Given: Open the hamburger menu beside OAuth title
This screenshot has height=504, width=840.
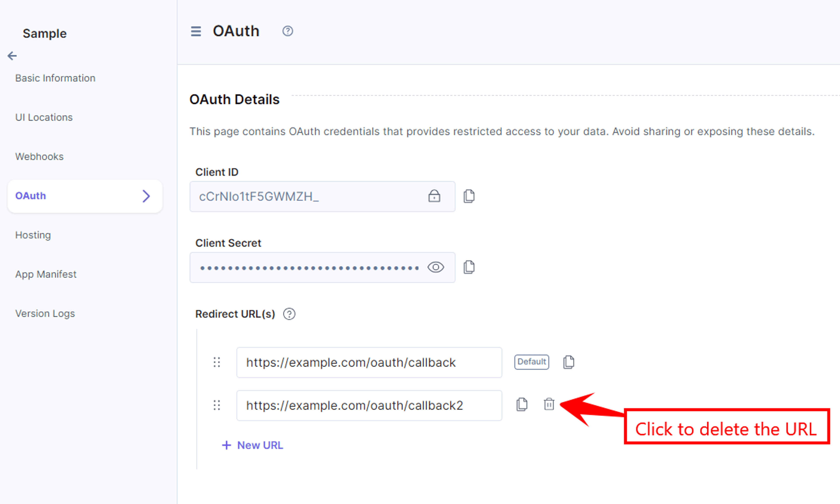Looking at the screenshot, I should [196, 31].
